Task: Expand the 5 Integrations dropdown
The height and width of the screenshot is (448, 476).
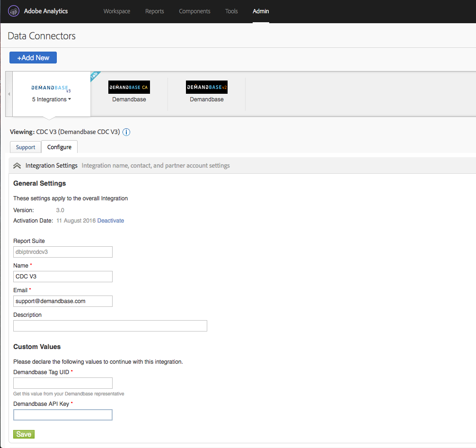Action: pyautogui.click(x=52, y=99)
